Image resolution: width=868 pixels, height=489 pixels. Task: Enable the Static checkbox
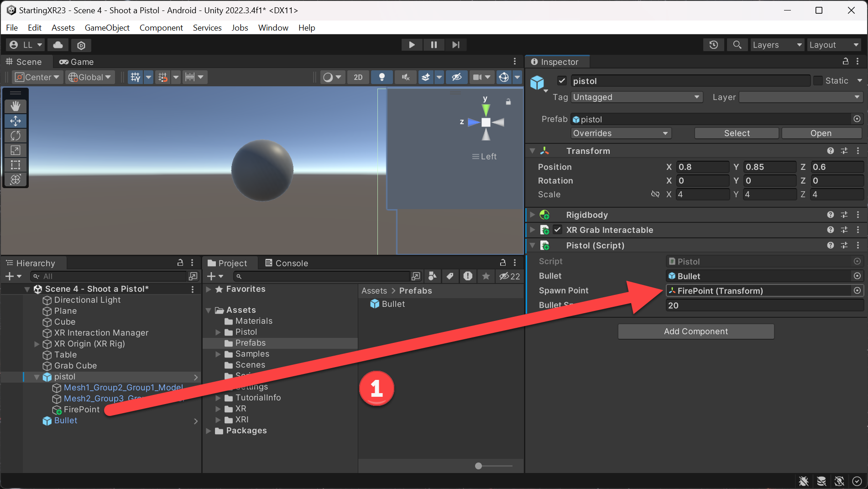[x=818, y=81]
